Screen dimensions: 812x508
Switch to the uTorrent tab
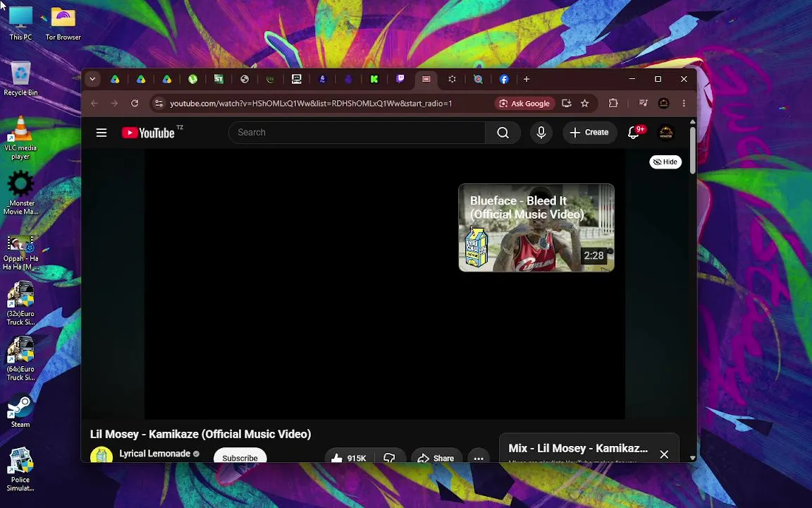(192, 79)
